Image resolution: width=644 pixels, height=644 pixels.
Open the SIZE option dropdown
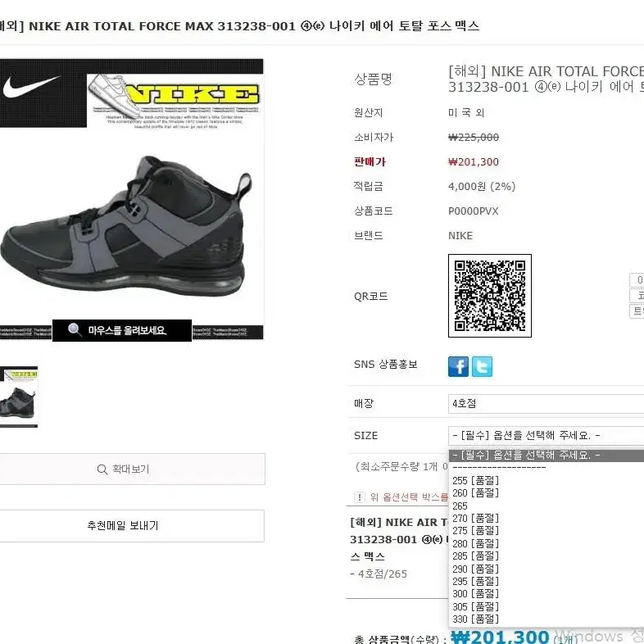(546, 435)
